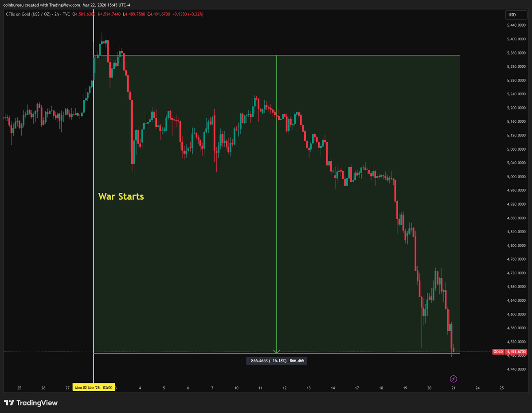
Task: Click date 4 on the time axis
Action: (x=140, y=388)
